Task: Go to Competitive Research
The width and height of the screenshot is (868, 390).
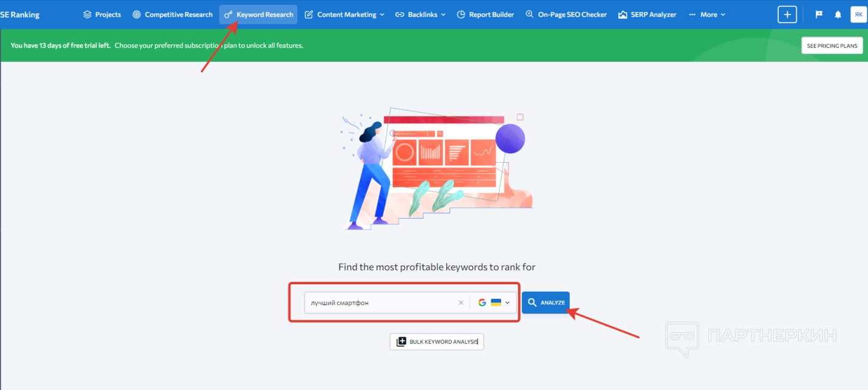Action: 173,15
